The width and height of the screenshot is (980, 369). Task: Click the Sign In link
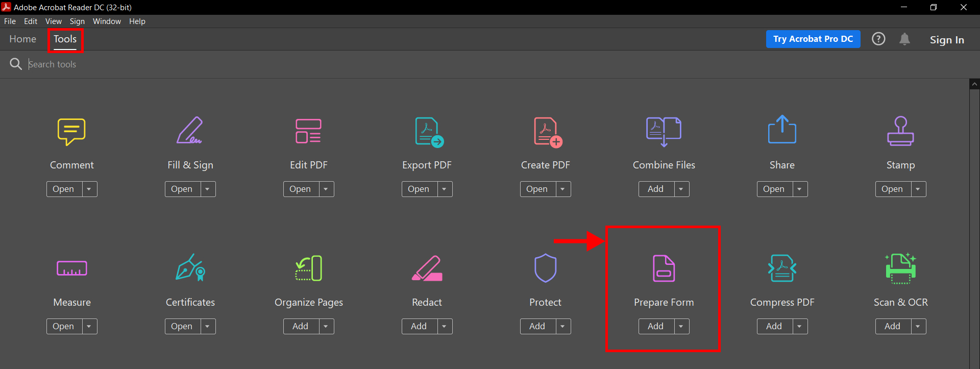click(947, 40)
